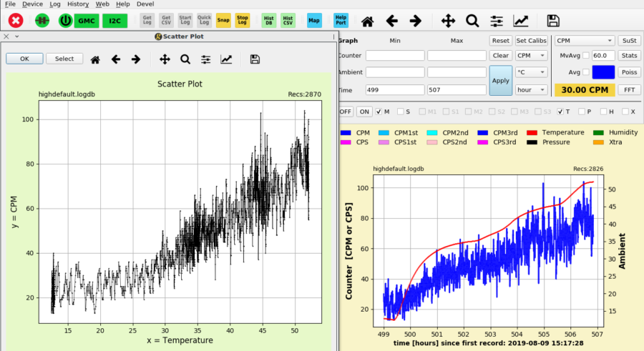
Task: Open subplot configuration sliders in main toolbar
Action: tap(497, 21)
